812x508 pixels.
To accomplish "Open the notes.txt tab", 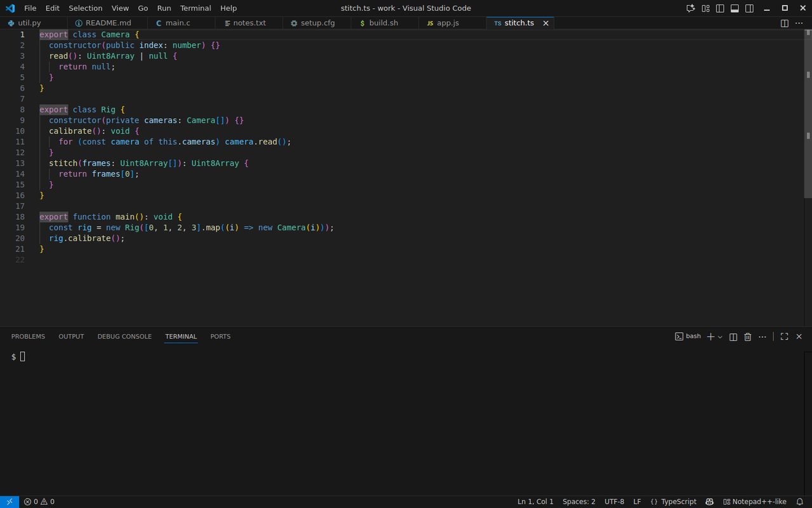I will coord(249,23).
